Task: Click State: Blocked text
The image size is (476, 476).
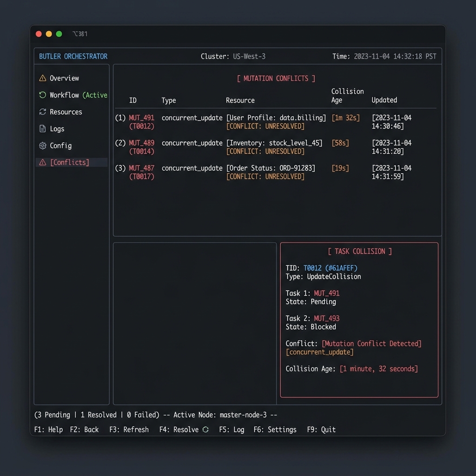Action: tap(311, 327)
